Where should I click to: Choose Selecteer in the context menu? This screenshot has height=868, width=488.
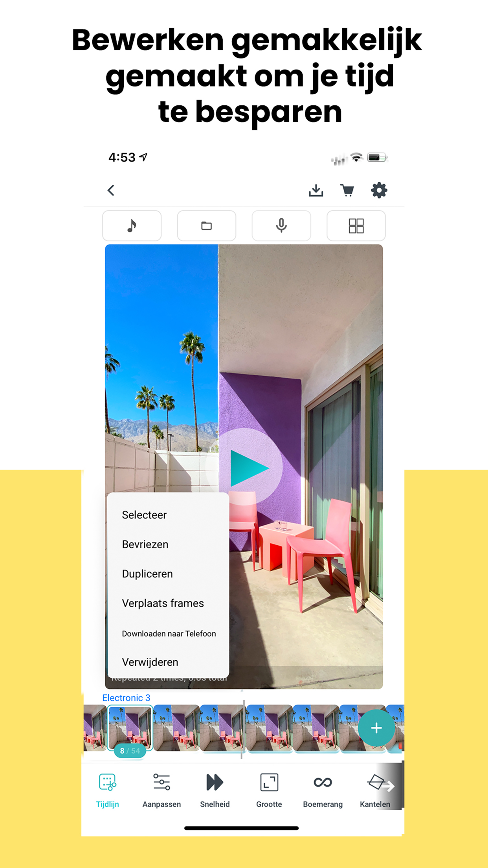(144, 515)
